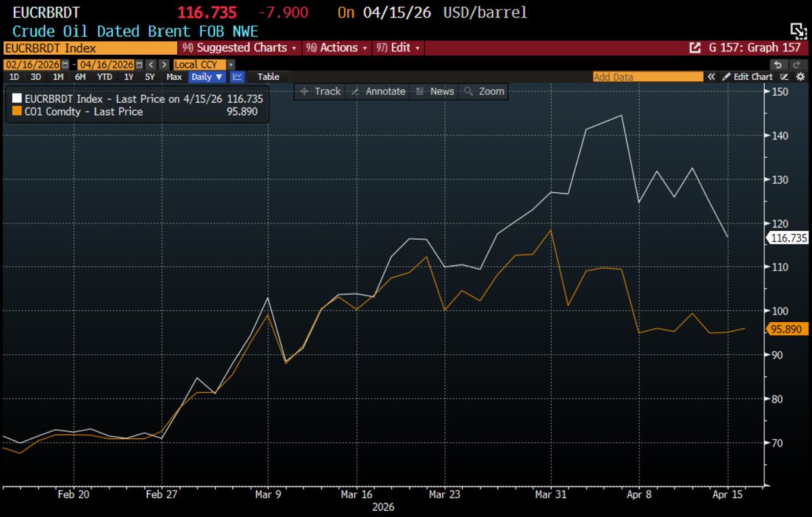Image resolution: width=812 pixels, height=517 pixels.
Task: Click the detach panel icon top right
Action: (x=798, y=30)
